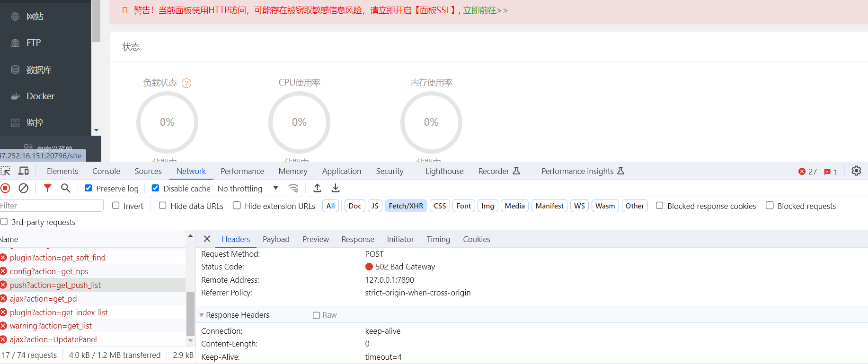Clear the network log

pos(23,188)
